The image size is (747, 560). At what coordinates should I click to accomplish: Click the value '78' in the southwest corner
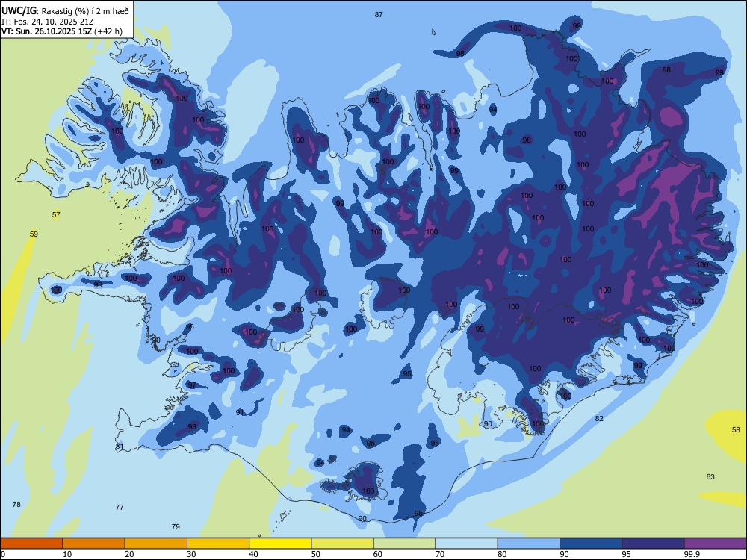[16, 504]
